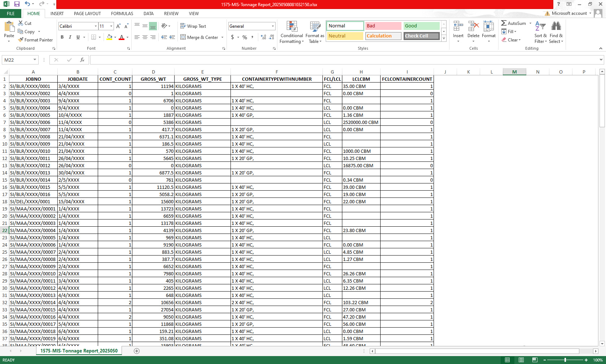Click the Save icon in the quick access toolbar

click(17, 4)
